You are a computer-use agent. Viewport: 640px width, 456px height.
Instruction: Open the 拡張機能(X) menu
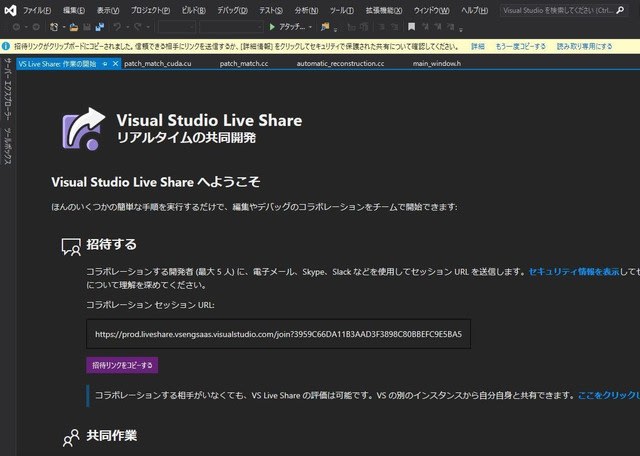(x=384, y=11)
